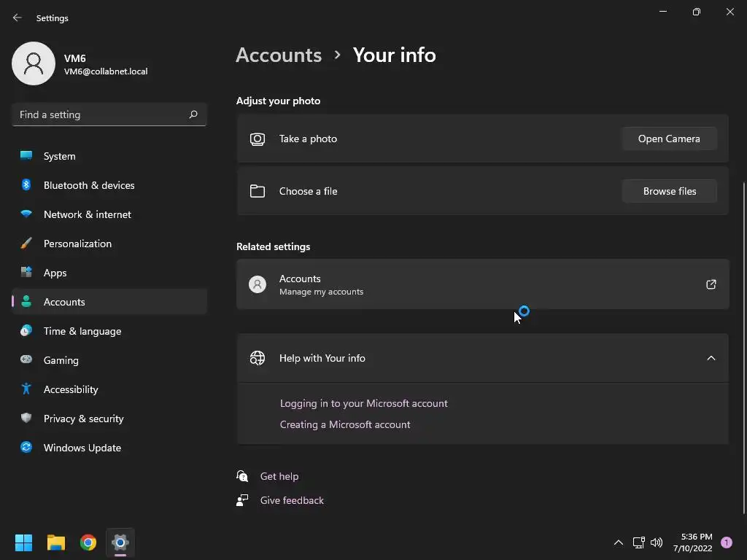Image resolution: width=747 pixels, height=560 pixels.
Task: Click the Personalization paintbrush icon
Action: point(26,244)
